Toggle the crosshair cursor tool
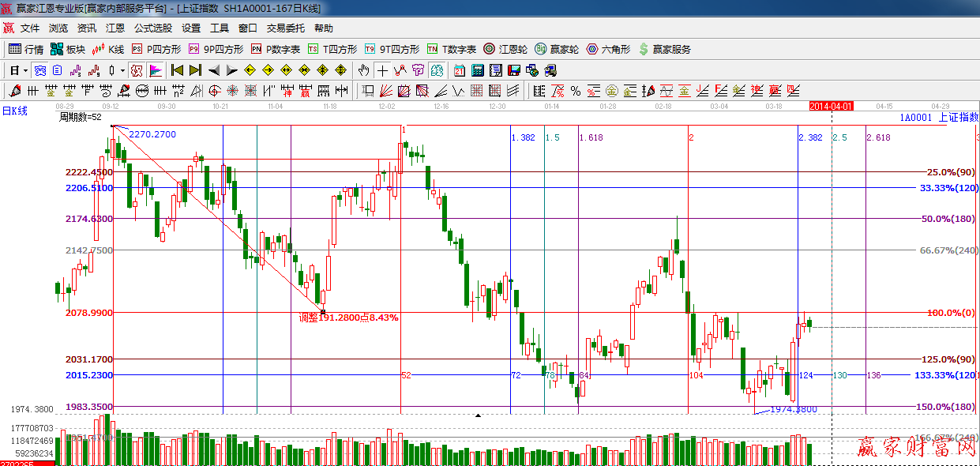Viewport: 980px width, 466px height. click(382, 70)
